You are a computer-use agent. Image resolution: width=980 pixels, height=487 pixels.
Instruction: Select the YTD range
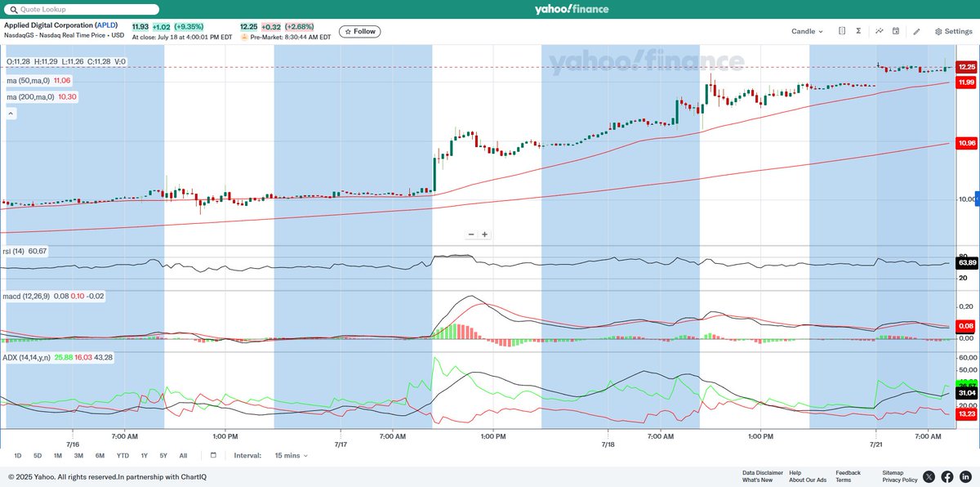(122, 455)
